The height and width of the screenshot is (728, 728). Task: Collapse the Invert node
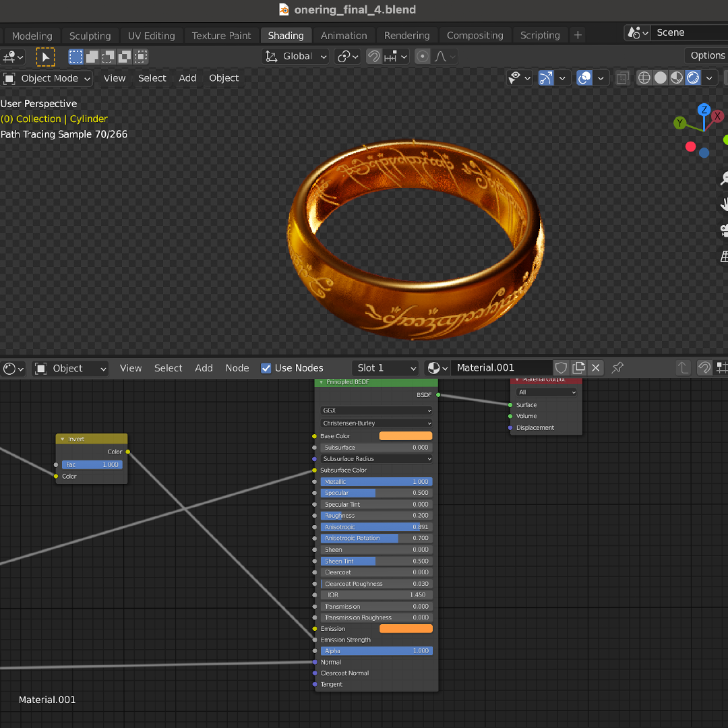63,439
